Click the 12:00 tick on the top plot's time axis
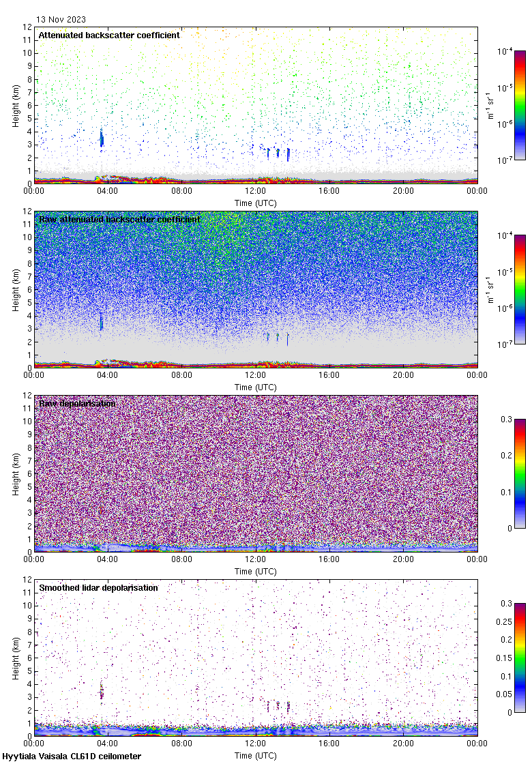This screenshot has height=764, width=532. click(x=255, y=192)
